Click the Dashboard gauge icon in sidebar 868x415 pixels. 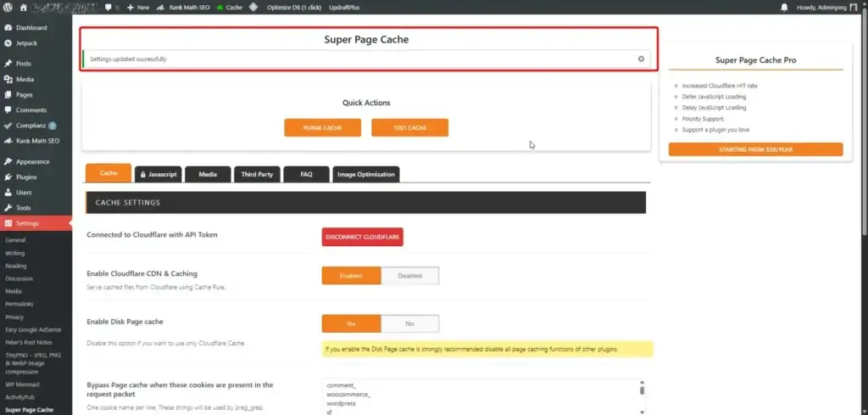(x=8, y=28)
